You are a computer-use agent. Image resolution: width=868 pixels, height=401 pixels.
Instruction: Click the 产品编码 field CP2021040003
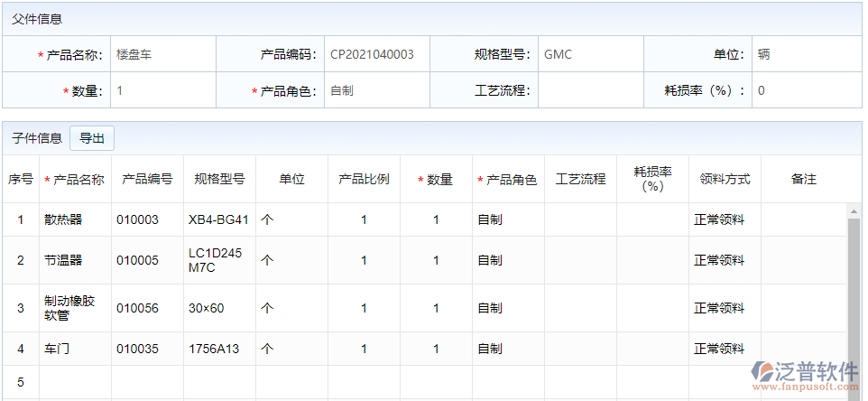pyautogui.click(x=376, y=54)
